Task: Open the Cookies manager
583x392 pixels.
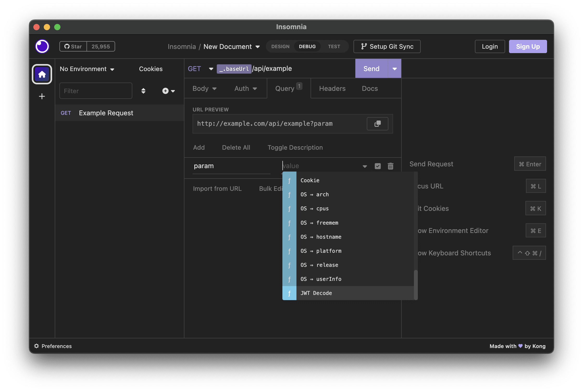Action: click(151, 69)
